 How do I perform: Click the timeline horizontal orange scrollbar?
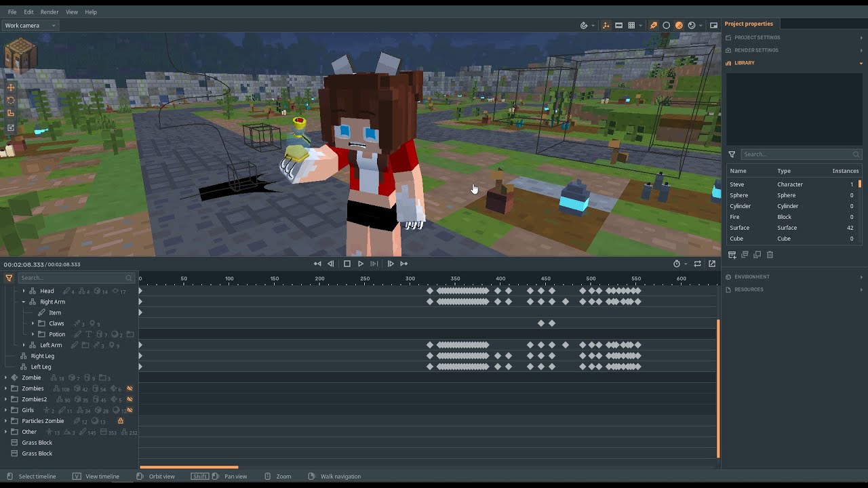coord(189,467)
